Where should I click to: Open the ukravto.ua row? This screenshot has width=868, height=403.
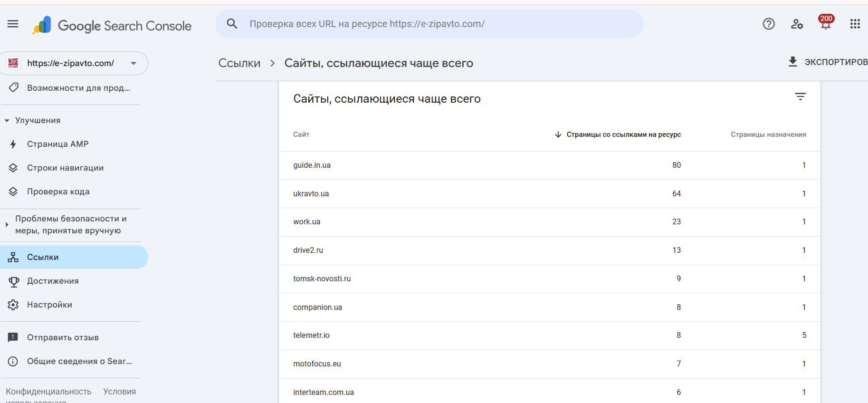coord(549,194)
